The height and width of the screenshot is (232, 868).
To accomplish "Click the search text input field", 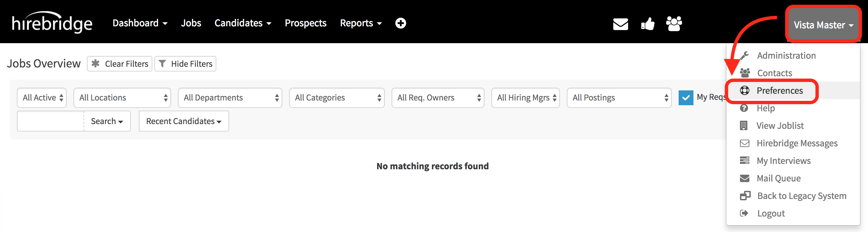I will pyautogui.click(x=51, y=121).
